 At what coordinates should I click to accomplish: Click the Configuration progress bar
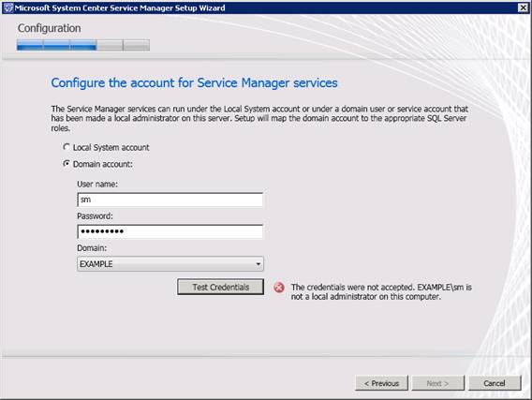tap(83, 45)
